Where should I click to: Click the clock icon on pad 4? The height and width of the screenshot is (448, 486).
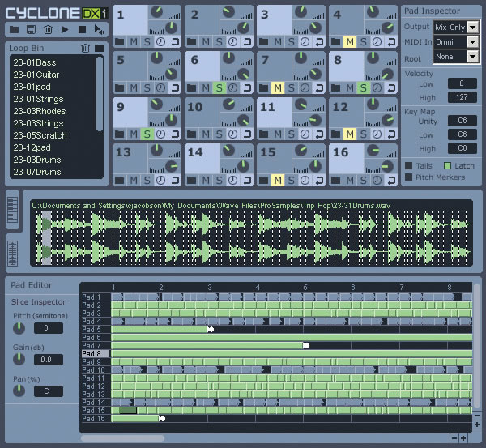pyautogui.click(x=377, y=41)
